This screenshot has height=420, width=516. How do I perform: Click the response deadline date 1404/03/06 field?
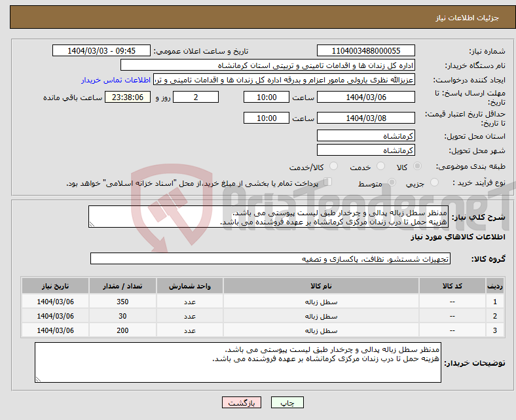tap(366, 97)
